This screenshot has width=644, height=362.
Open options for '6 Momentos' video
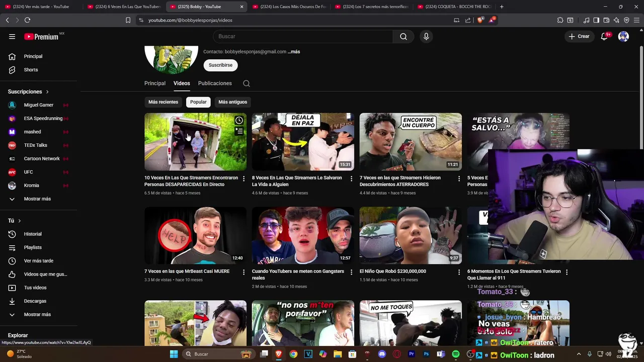click(567, 272)
